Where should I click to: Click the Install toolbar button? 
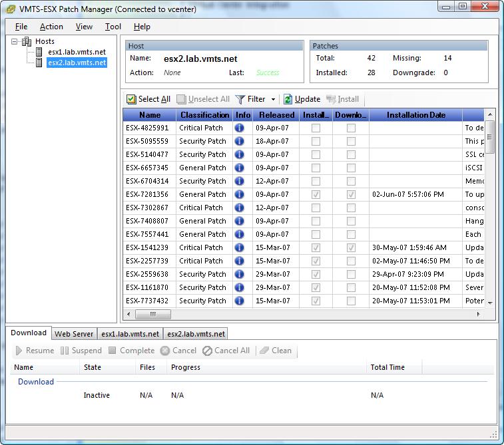click(342, 99)
